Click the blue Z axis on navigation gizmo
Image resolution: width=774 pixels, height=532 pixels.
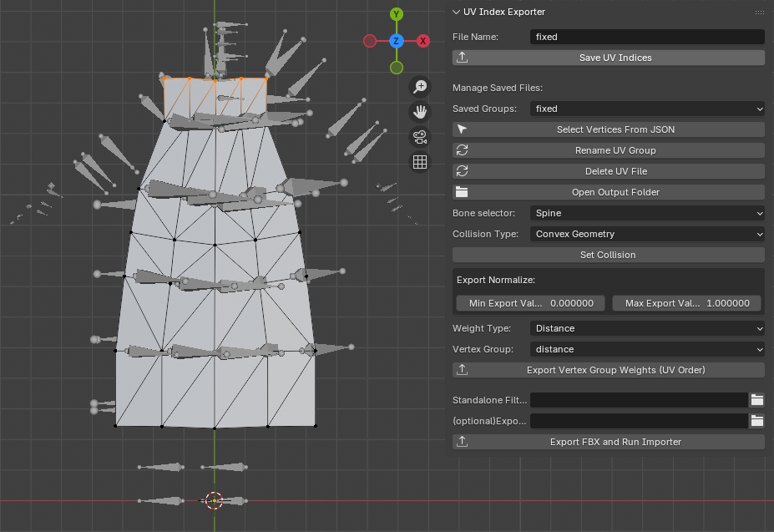[x=396, y=40]
